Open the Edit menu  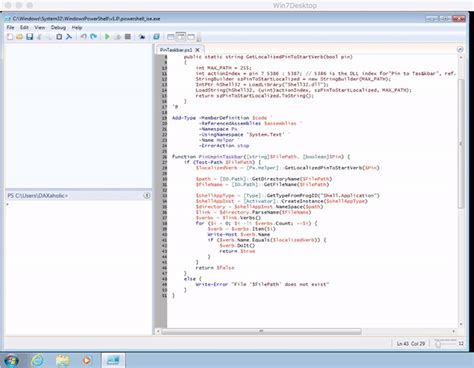(24, 27)
